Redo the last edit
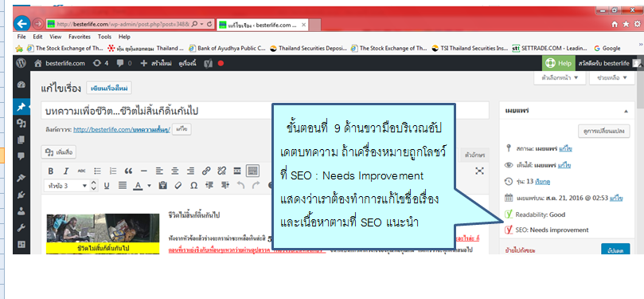 click(256, 186)
